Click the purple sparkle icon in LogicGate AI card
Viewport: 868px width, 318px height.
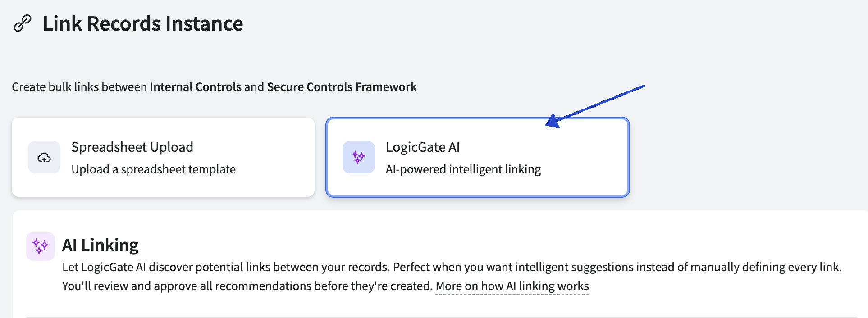[359, 157]
